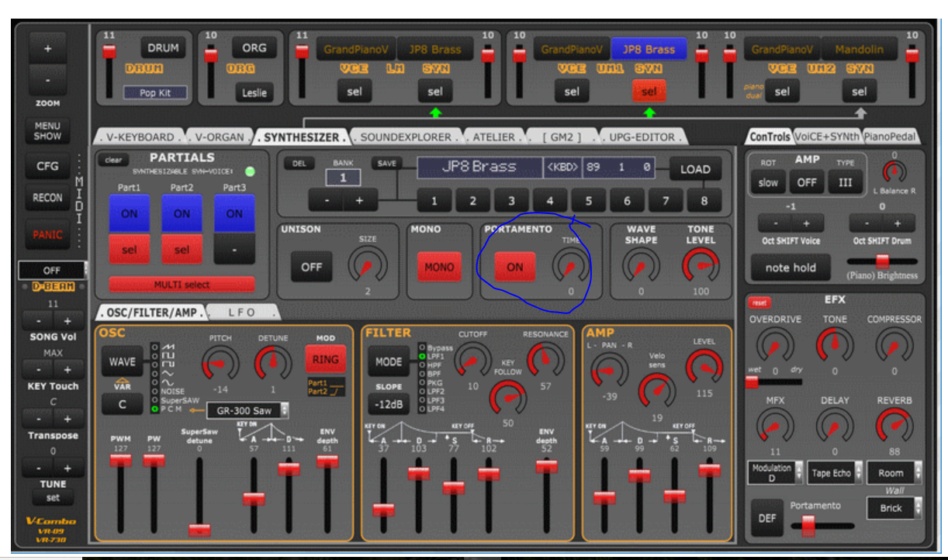The image size is (948, 560).
Task: Open the VoiCE+SYNth tab
Action: 827,137
